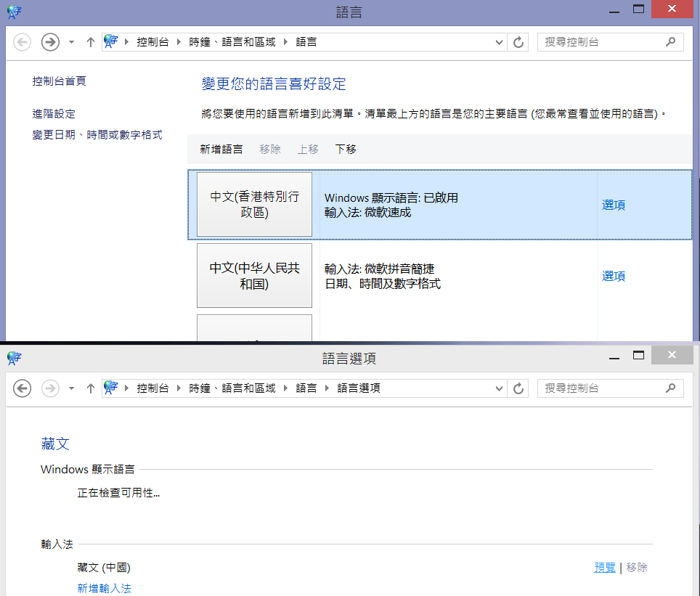Click the refresh icon in the 語言 address bar
This screenshot has width=700, height=596.
coord(518,41)
